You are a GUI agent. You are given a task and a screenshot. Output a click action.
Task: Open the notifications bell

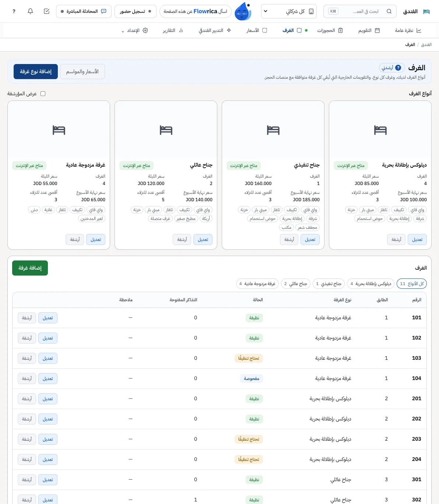pyautogui.click(x=30, y=11)
